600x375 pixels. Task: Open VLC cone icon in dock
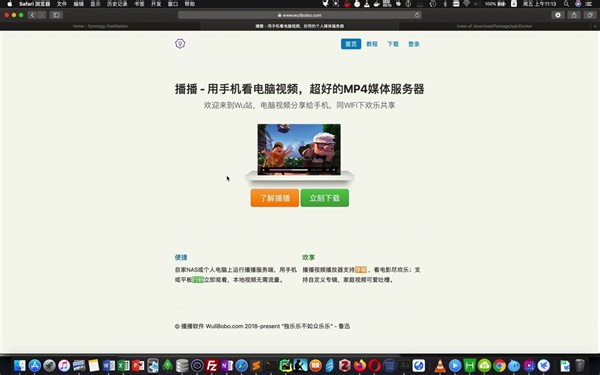(440, 365)
